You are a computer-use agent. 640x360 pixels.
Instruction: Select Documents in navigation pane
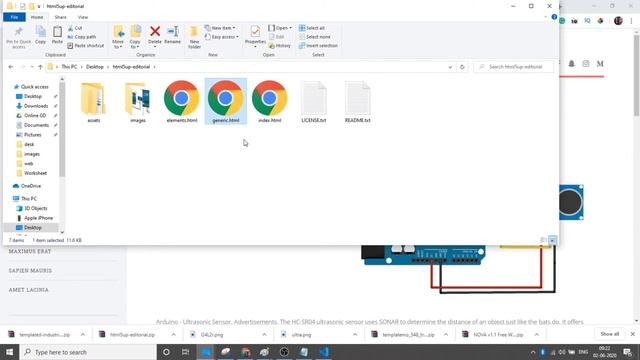(x=36, y=125)
